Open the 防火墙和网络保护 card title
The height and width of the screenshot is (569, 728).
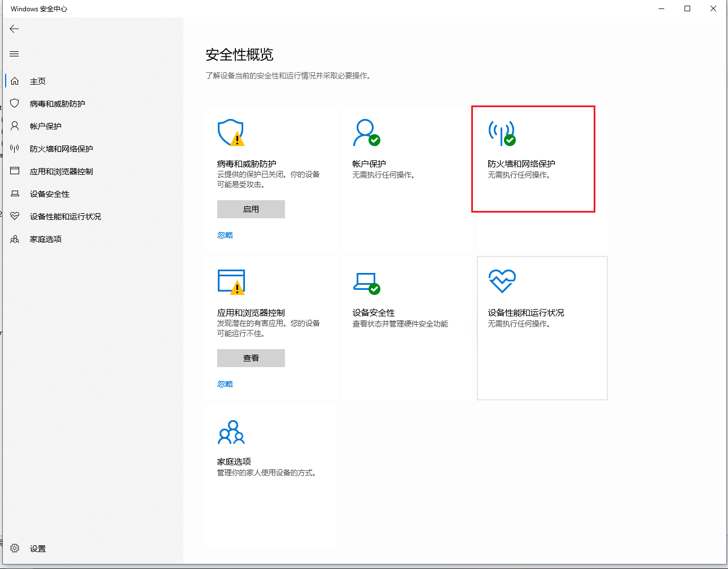(521, 164)
